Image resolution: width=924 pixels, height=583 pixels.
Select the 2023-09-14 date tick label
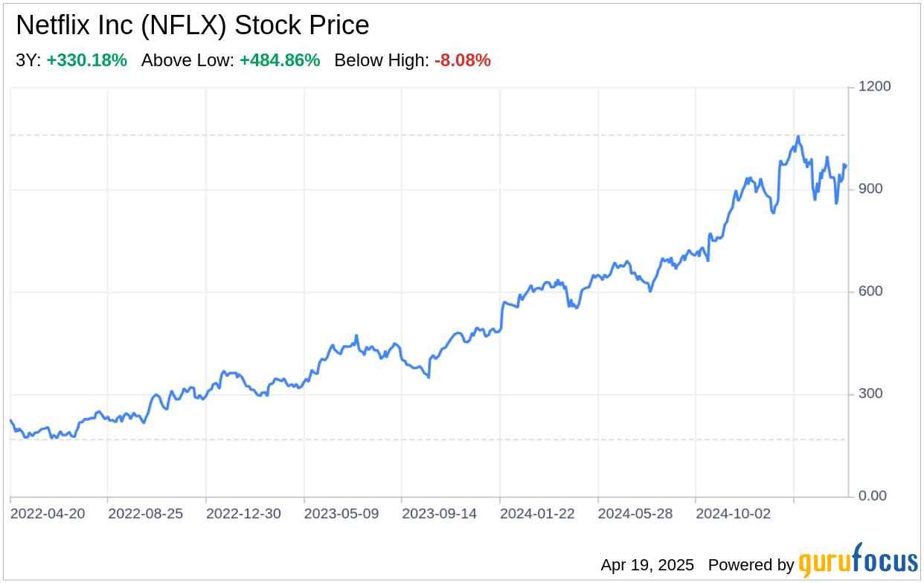pyautogui.click(x=439, y=514)
